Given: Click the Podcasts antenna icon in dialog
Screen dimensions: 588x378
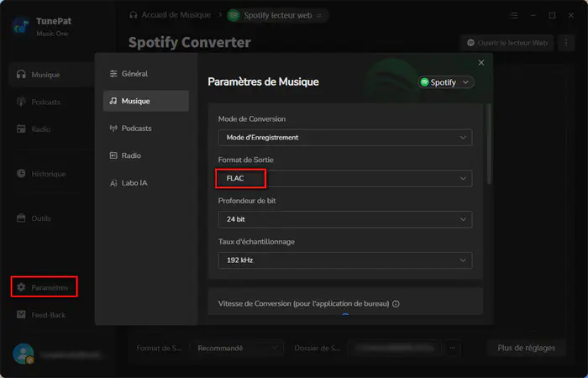Looking at the screenshot, I should (113, 129).
